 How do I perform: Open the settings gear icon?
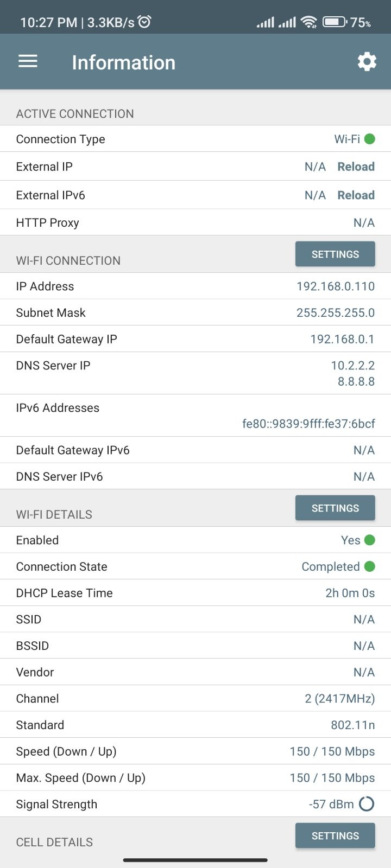[367, 62]
